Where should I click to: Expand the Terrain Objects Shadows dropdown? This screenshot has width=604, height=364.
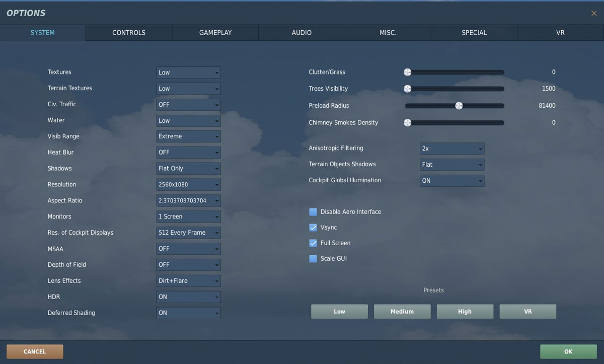click(452, 165)
